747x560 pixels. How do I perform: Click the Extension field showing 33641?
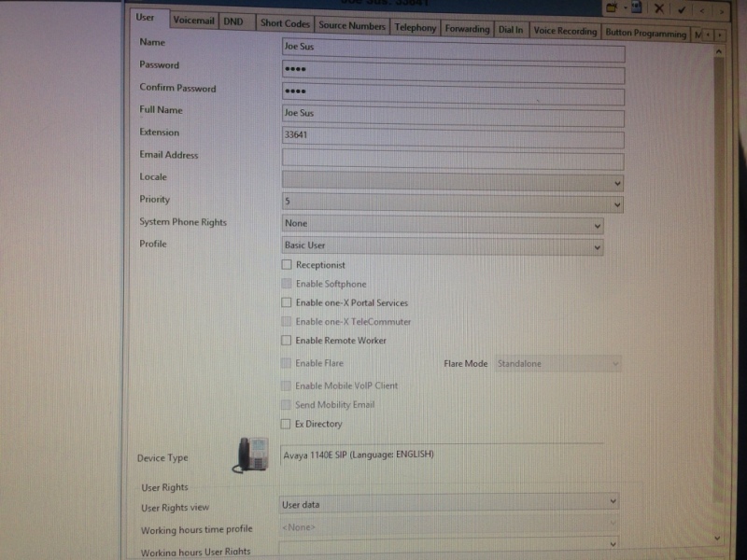[x=453, y=137]
